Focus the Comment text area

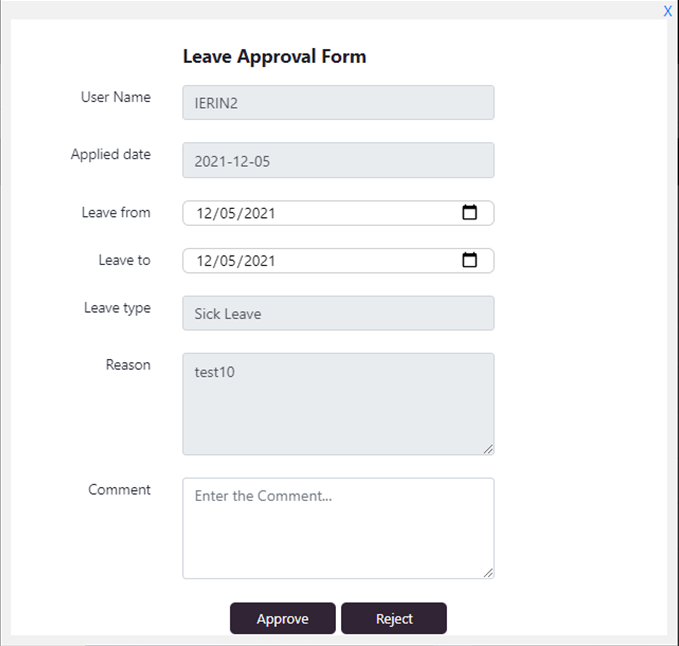coord(338,528)
